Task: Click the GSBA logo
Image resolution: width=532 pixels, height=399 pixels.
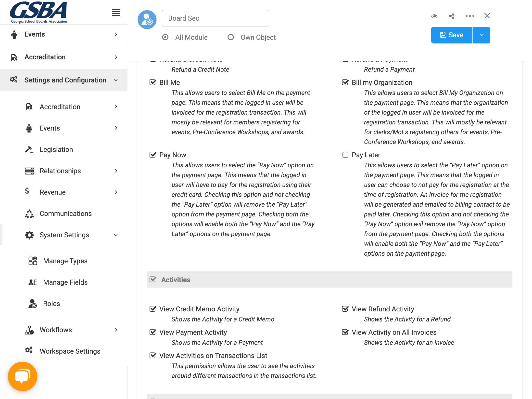Action: pos(38,12)
